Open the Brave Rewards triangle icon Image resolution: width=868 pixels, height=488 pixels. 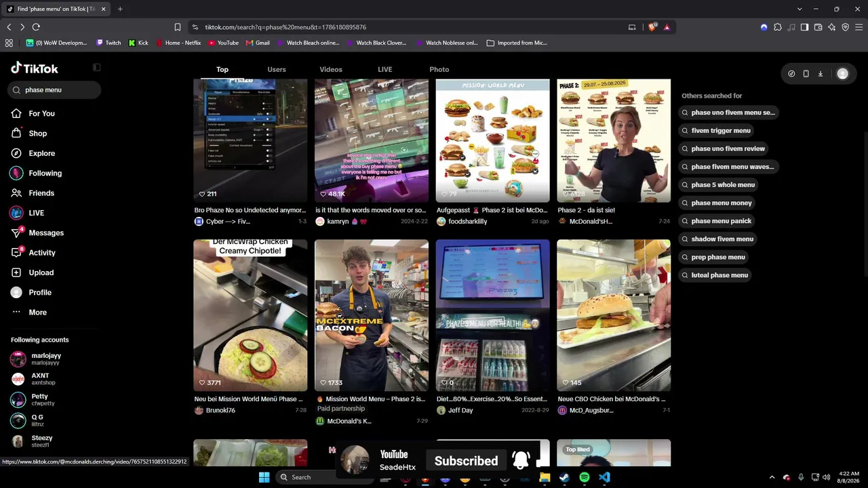click(x=667, y=27)
